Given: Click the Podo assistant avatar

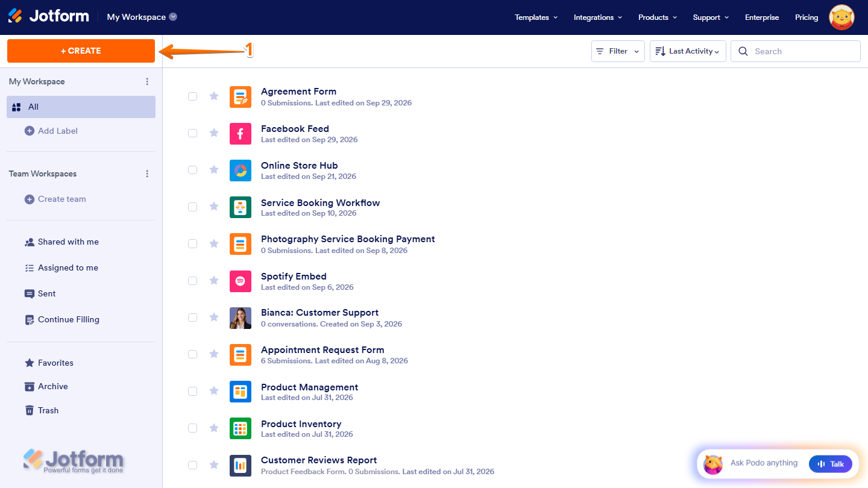Looking at the screenshot, I should (x=713, y=464).
